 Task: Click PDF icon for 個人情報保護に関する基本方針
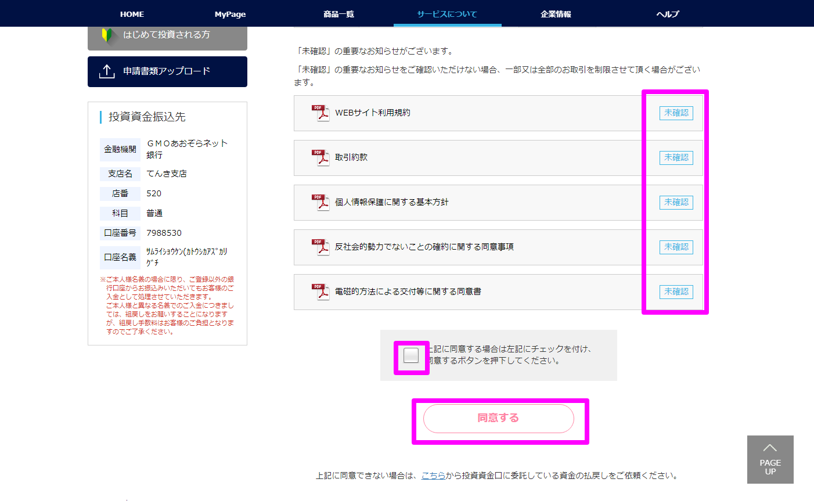click(x=320, y=202)
